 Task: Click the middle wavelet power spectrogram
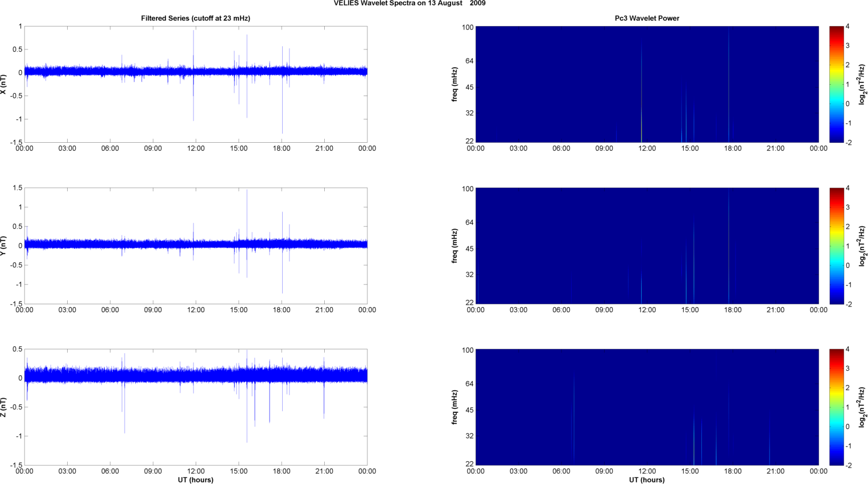pyautogui.click(x=647, y=246)
